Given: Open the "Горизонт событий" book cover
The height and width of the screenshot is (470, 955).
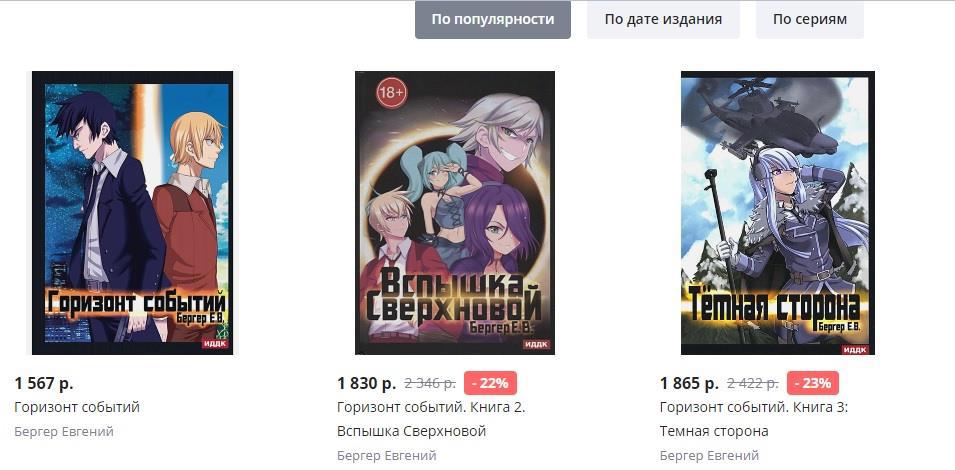Looking at the screenshot, I should click(132, 212).
